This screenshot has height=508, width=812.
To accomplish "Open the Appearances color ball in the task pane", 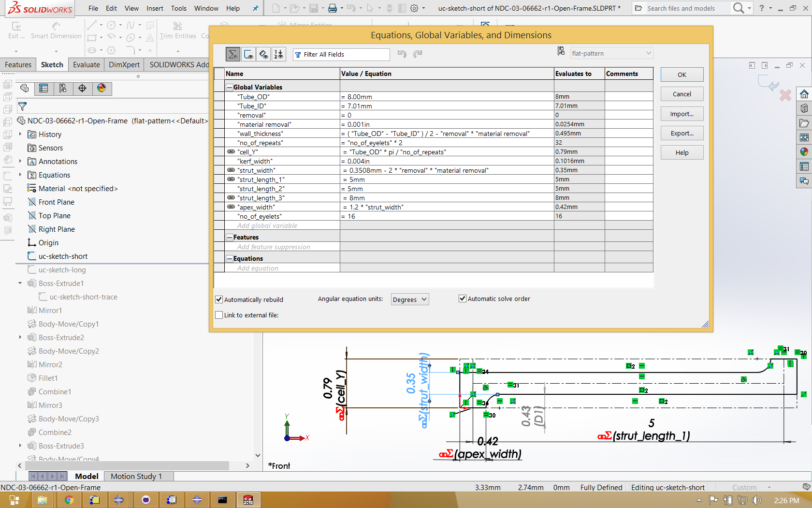I will [x=804, y=152].
